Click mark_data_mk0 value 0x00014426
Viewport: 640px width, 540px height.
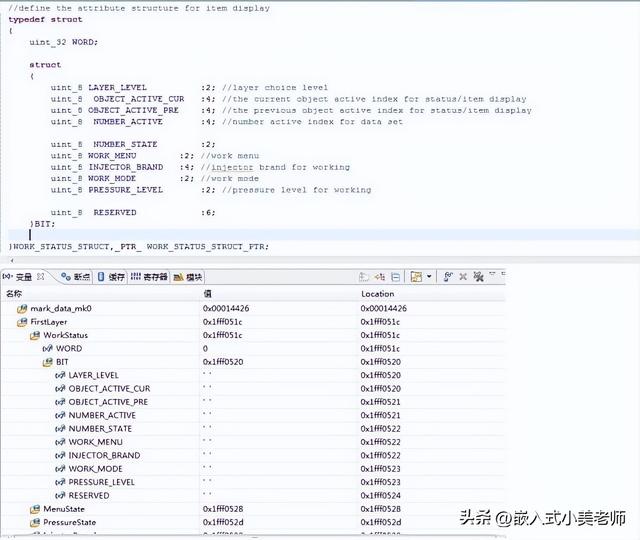pos(226,309)
